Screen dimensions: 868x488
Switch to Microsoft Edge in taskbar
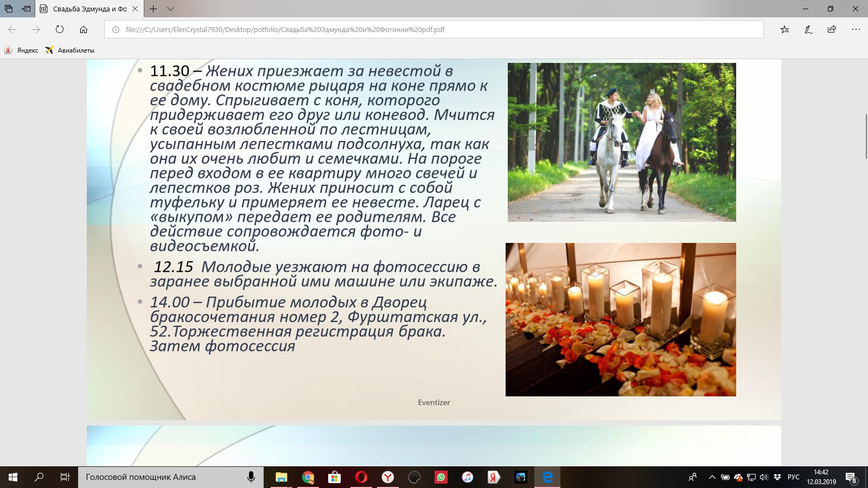pos(547,477)
